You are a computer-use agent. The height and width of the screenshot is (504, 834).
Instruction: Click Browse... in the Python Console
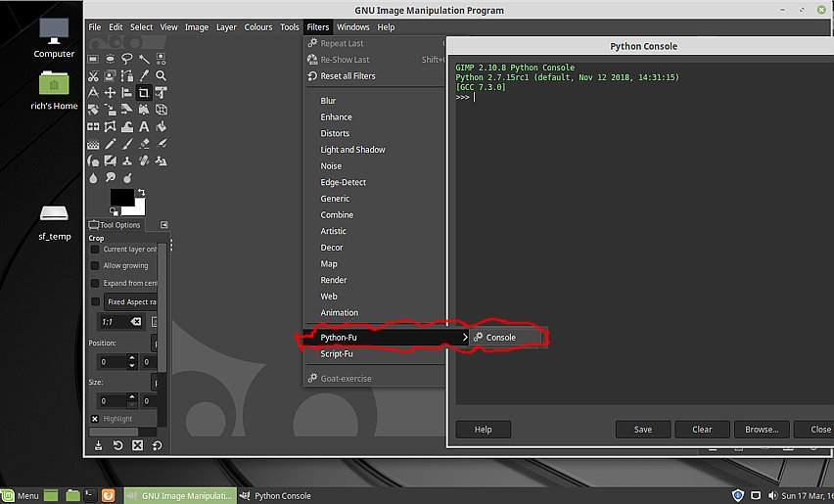click(x=762, y=430)
